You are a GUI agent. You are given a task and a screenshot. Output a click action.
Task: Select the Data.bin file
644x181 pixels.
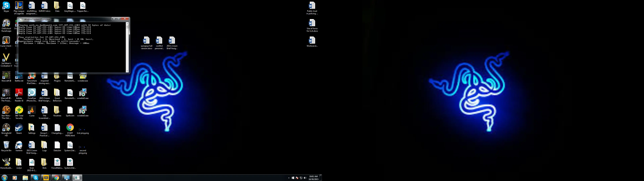pos(57,146)
